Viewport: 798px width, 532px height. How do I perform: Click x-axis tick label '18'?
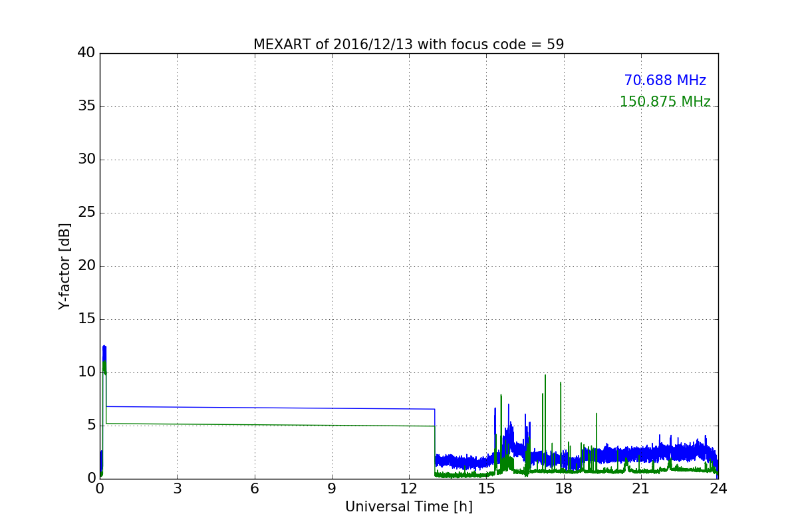click(563, 489)
